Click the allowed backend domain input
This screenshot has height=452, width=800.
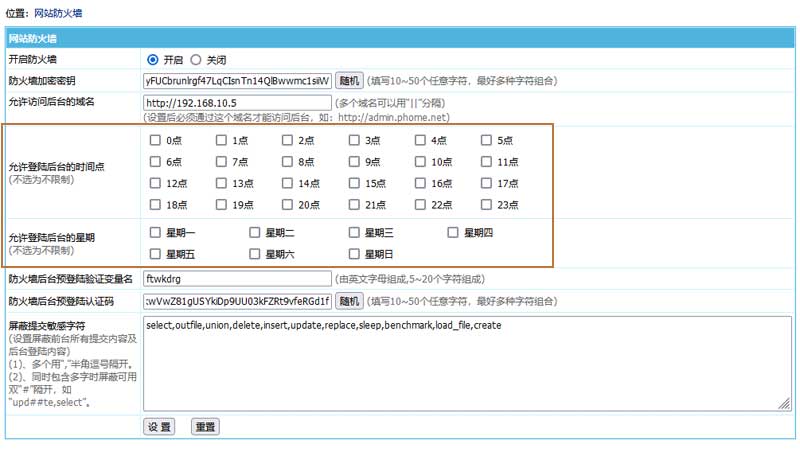[x=236, y=102]
